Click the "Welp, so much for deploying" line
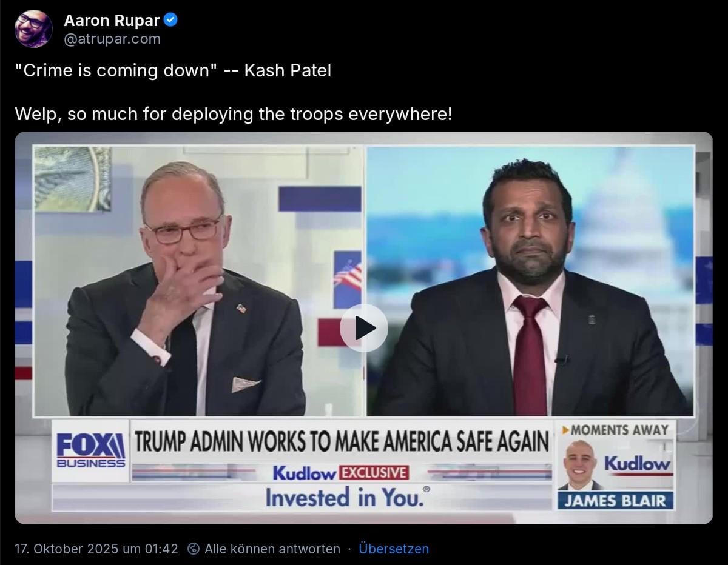728x565 pixels. pos(234,113)
